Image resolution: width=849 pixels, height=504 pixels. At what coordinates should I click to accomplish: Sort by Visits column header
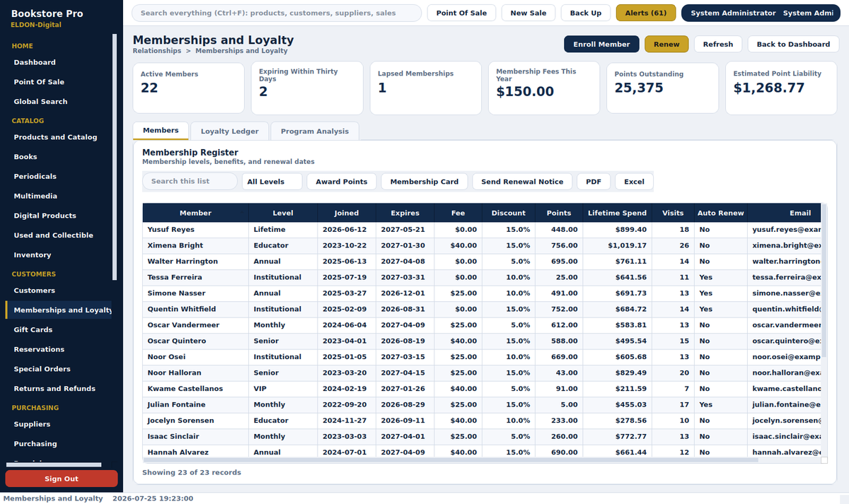674,213
